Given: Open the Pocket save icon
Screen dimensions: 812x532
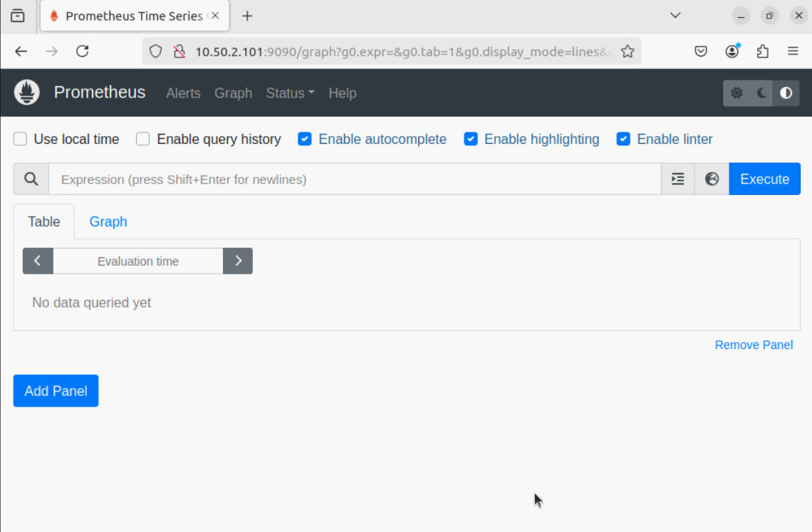Looking at the screenshot, I should [x=701, y=51].
